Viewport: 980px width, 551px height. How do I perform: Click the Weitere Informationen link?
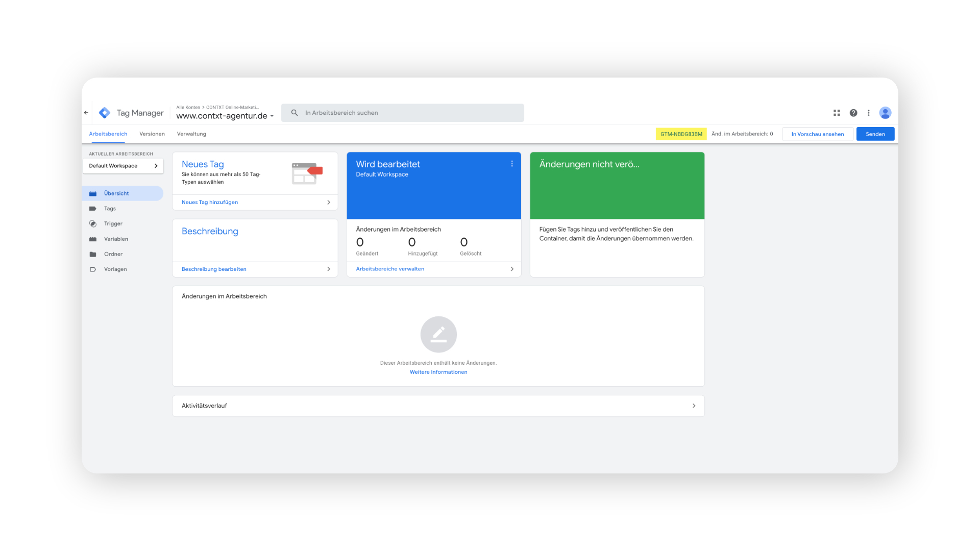tap(438, 372)
